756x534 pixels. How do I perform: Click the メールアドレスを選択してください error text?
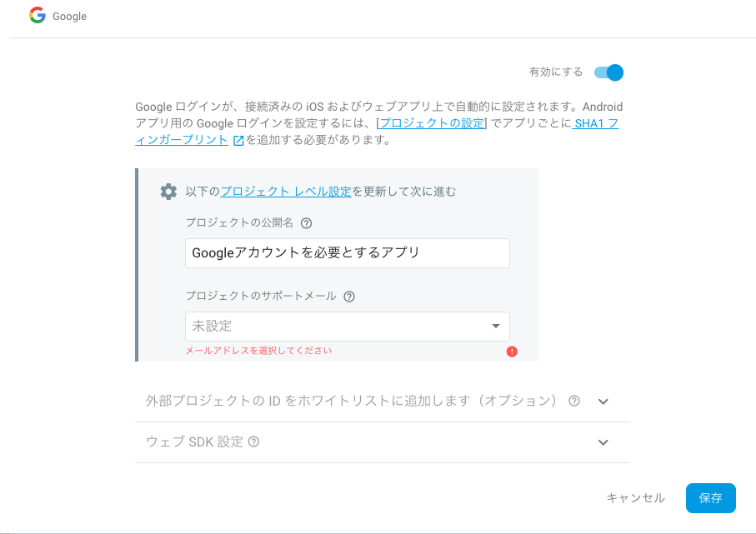point(259,351)
